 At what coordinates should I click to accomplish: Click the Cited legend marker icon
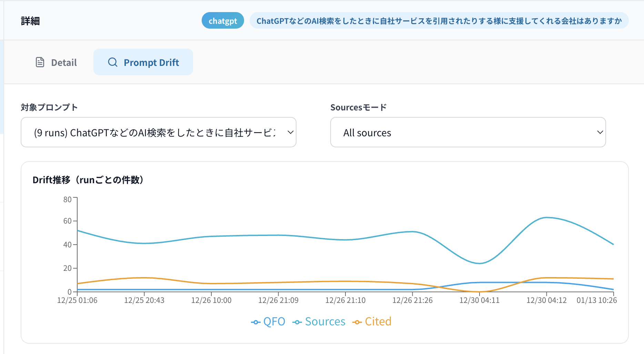pyautogui.click(x=356, y=322)
